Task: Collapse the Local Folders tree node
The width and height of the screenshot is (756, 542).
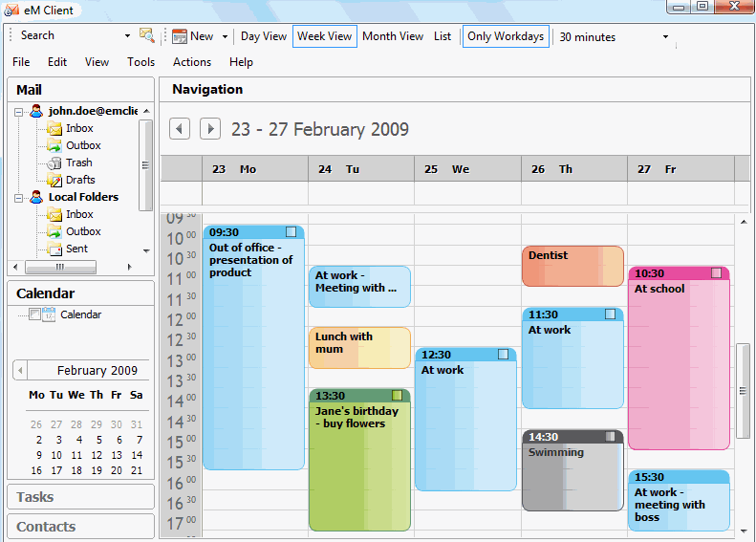Action: pos(18,197)
